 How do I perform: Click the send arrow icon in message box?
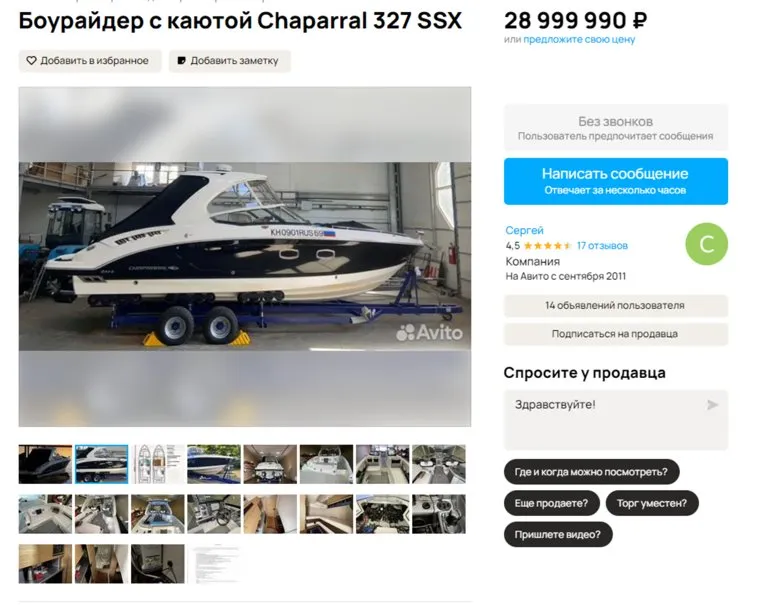tap(712, 405)
